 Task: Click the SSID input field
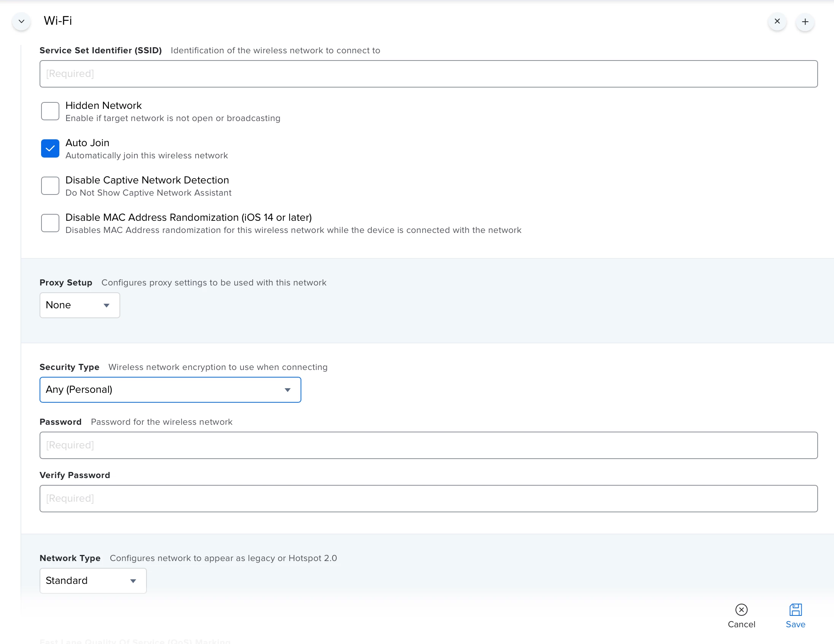428,74
